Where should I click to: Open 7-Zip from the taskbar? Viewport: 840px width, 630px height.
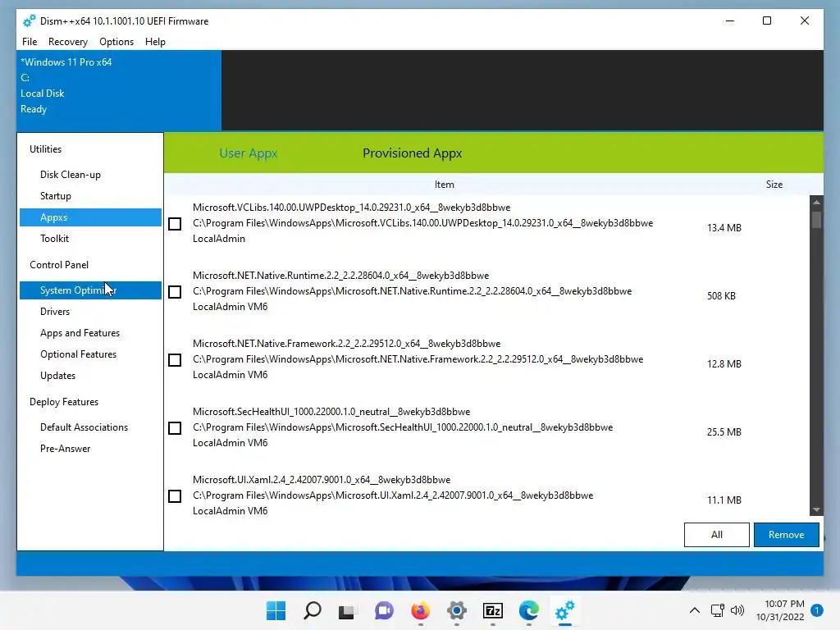(x=493, y=610)
